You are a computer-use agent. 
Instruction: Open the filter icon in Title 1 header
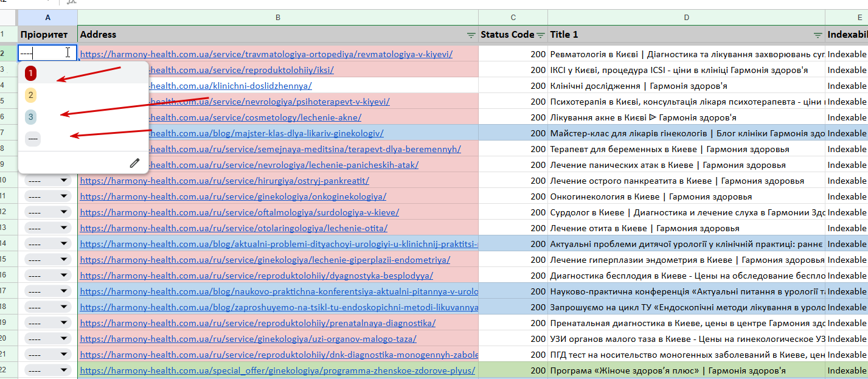pyautogui.click(x=818, y=35)
